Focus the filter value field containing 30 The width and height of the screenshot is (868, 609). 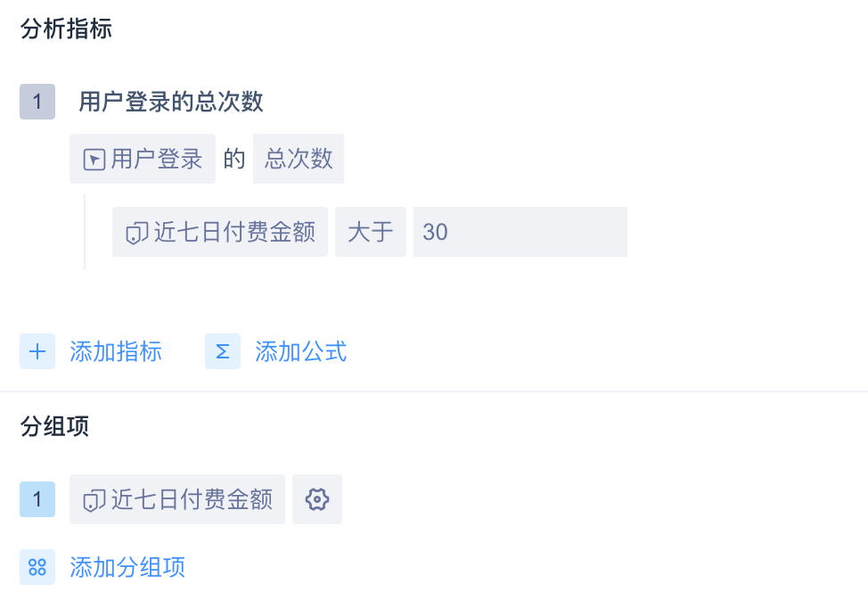pos(520,232)
